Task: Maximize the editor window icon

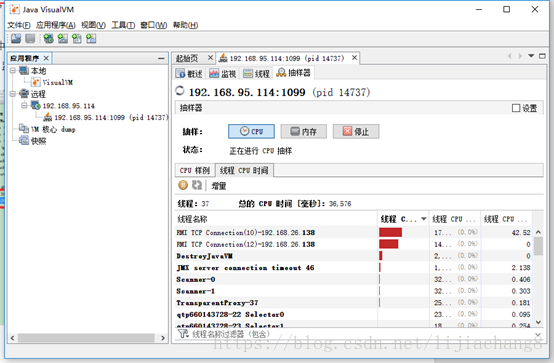Action: pos(542,56)
